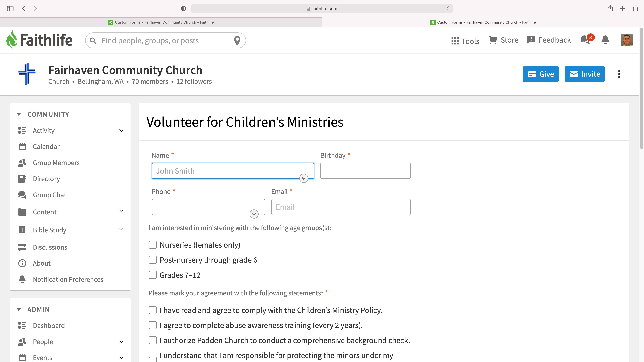The height and width of the screenshot is (362, 644).
Task: Expand the Events submenu chevron
Action: coord(121,358)
